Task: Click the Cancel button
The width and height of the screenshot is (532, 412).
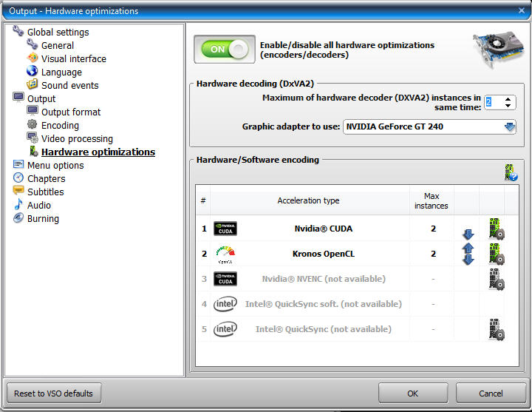Action: click(491, 394)
